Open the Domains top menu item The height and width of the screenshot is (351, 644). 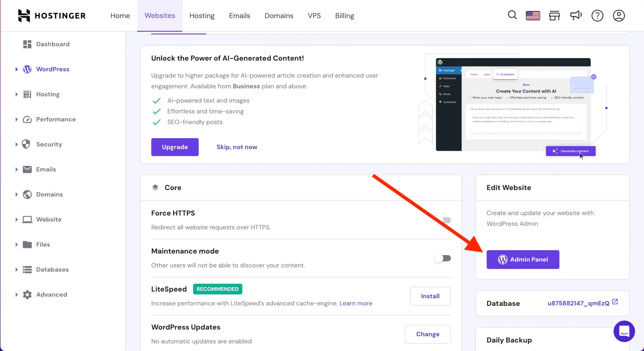(x=279, y=16)
